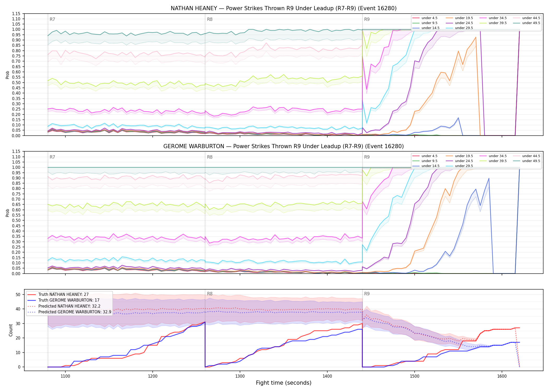Click 'Predicted GEROME WARBURTON: 32.9' legend entry
The height and width of the screenshot is (392, 549).
pos(70,312)
